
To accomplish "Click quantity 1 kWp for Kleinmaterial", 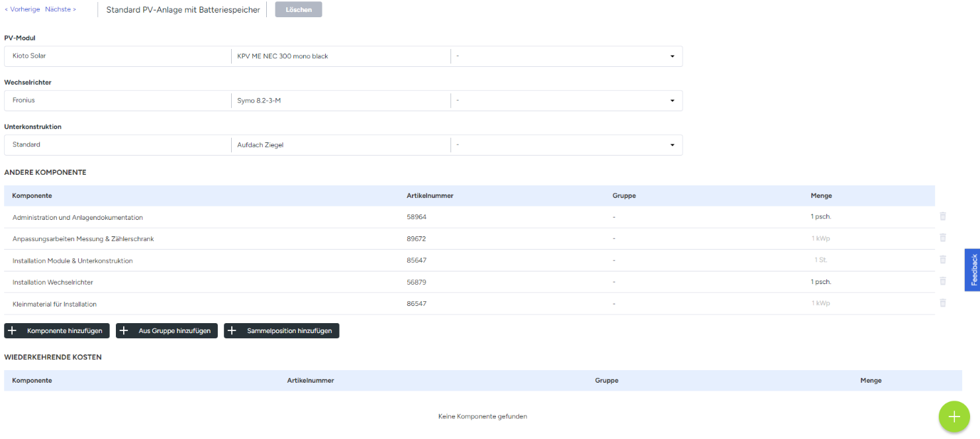I will point(820,303).
